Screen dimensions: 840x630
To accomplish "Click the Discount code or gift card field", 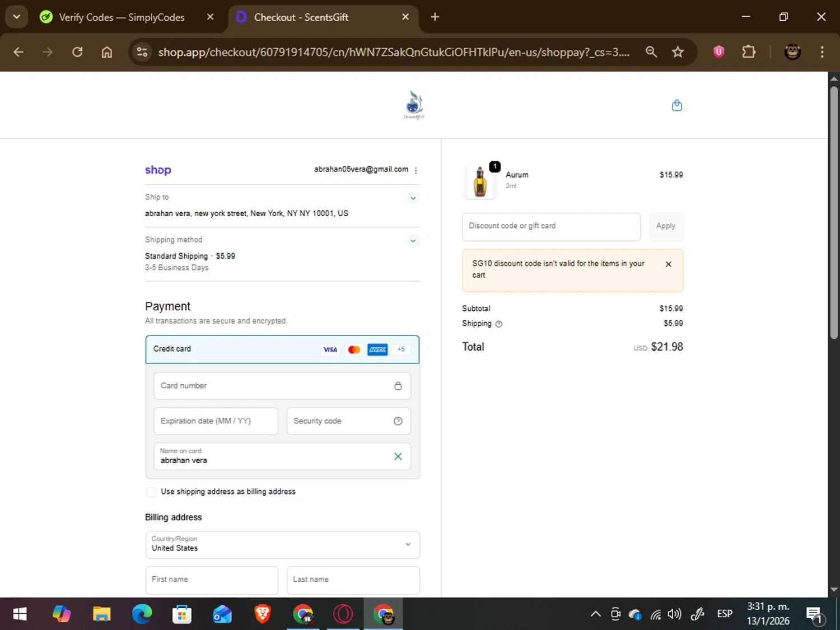I will tap(551, 227).
